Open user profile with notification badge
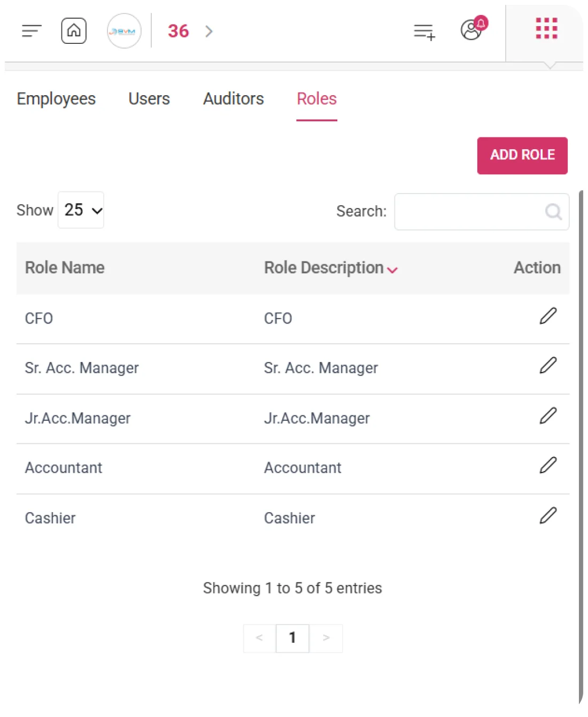The width and height of the screenshot is (588, 717). (x=474, y=28)
